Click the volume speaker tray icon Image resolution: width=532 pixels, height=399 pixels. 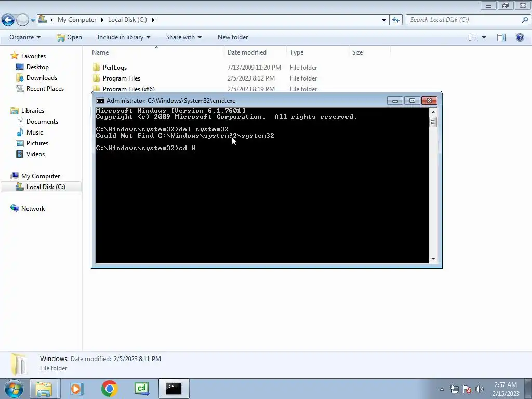479,389
